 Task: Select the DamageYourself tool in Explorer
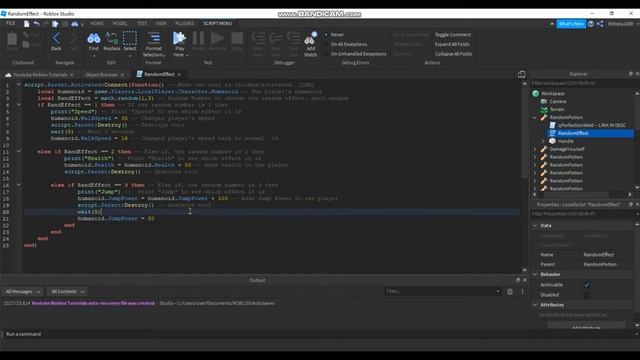pyautogui.click(x=567, y=149)
